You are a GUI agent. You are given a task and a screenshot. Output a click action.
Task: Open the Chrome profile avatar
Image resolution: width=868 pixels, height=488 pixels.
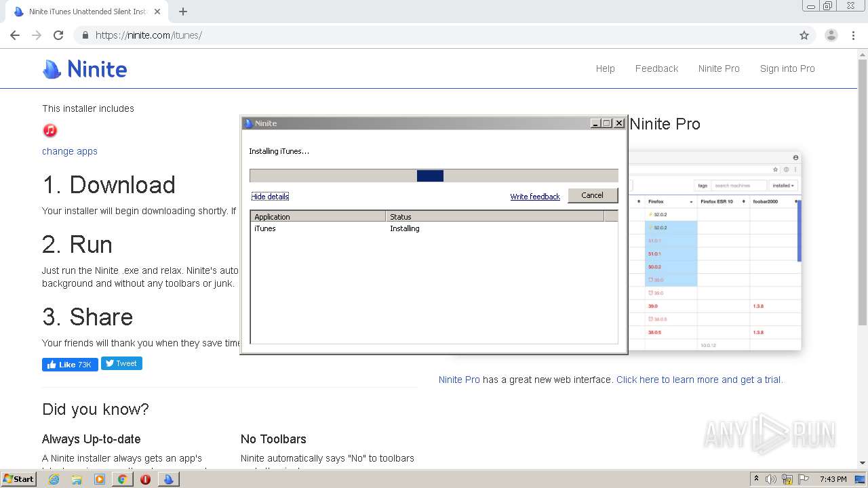tap(831, 35)
